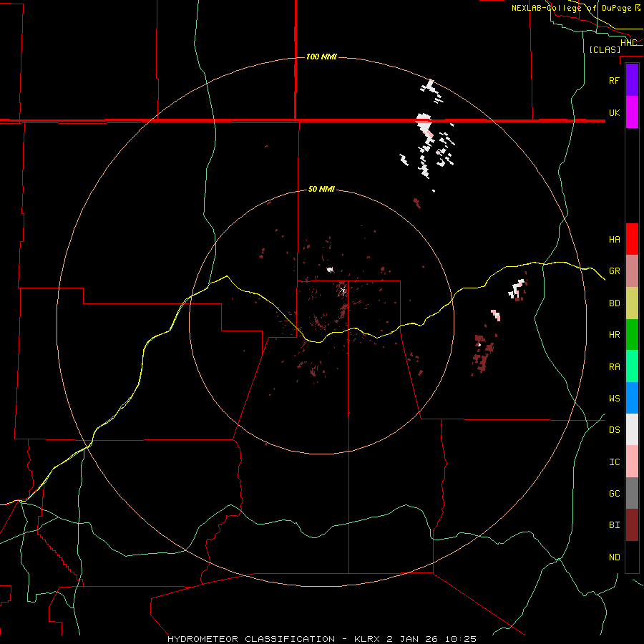Click the RA legend label
Viewport: 644px width, 644px height.
pos(614,367)
